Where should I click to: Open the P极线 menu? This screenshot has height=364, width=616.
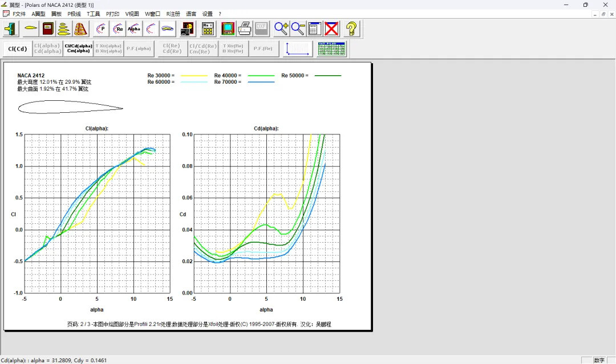(x=74, y=14)
